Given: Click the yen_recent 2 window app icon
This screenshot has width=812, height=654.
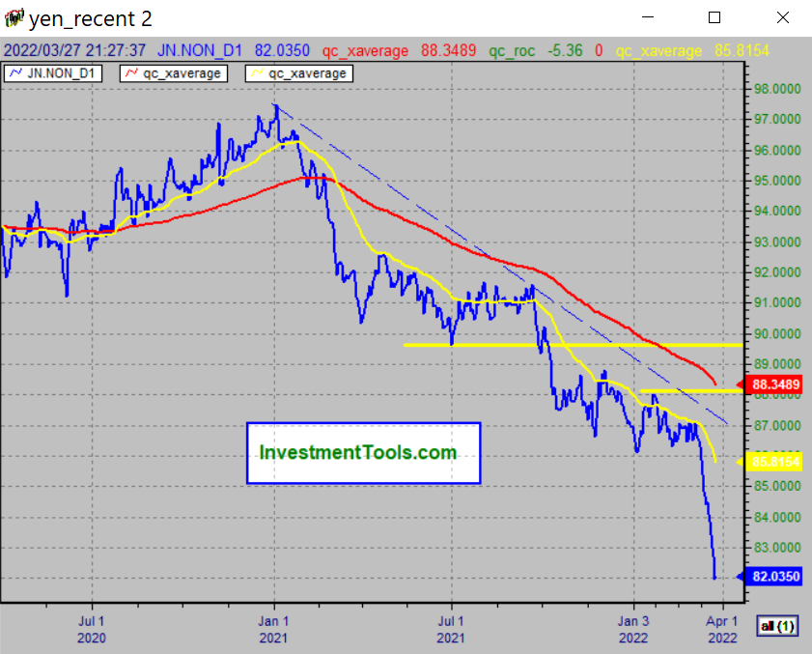Looking at the screenshot, I should pyautogui.click(x=14, y=18).
